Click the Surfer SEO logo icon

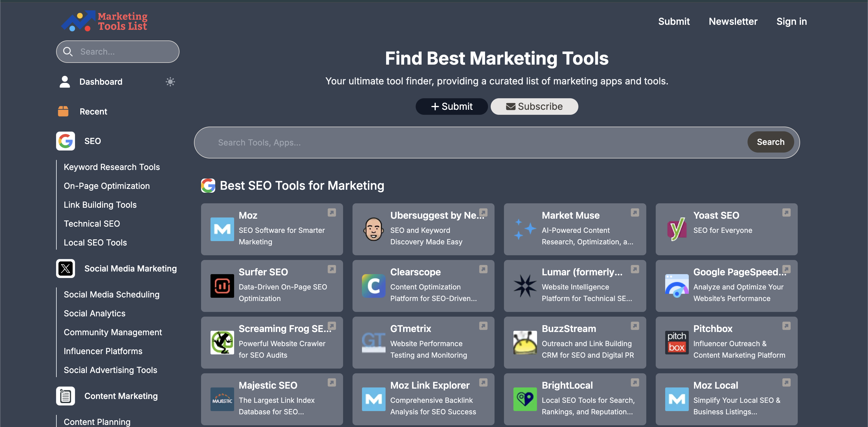tap(222, 286)
